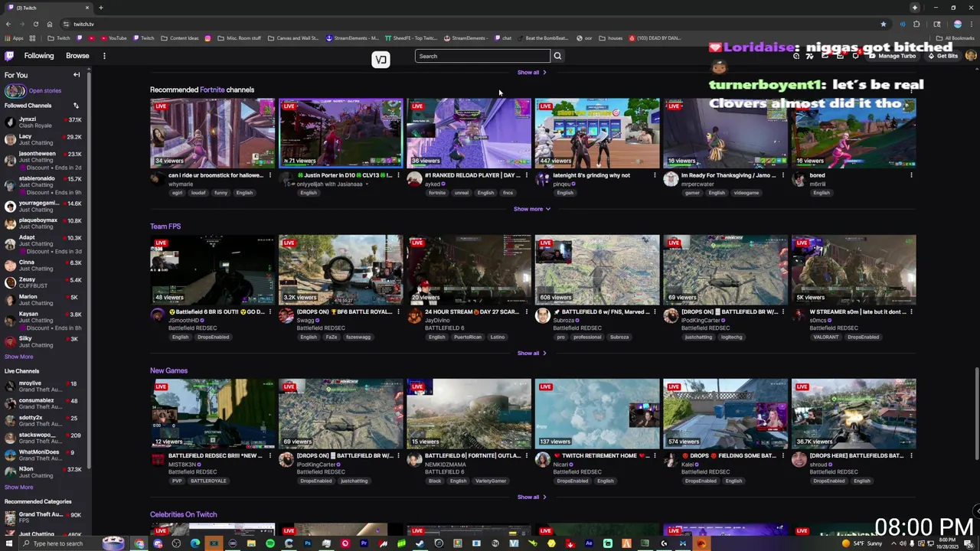
Task: Open plaqueboymax channel in sidebar
Action: click(44, 223)
